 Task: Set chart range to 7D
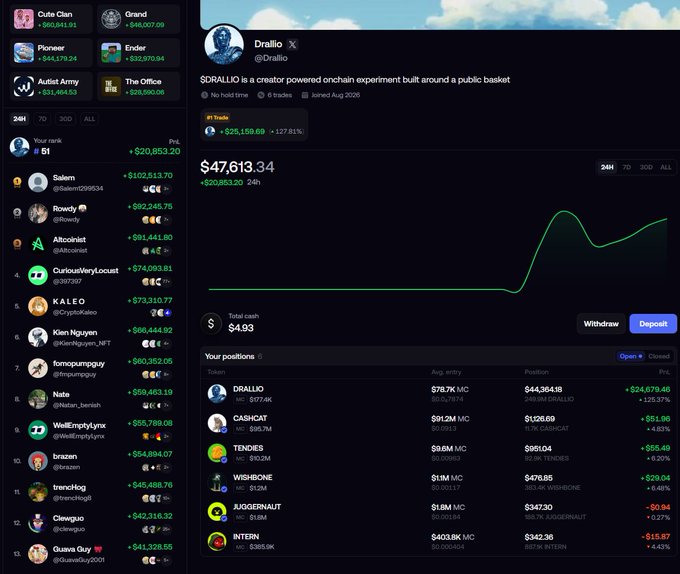click(627, 167)
